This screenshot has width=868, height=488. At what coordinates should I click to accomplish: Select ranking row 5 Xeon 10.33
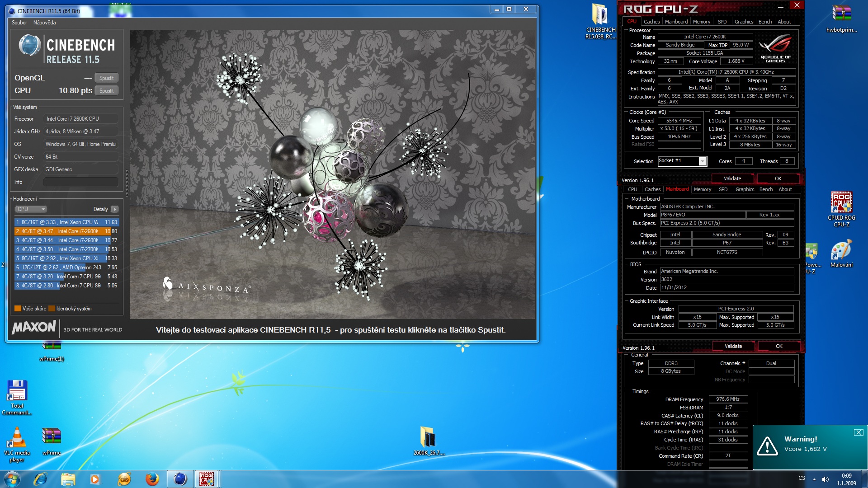coord(66,258)
